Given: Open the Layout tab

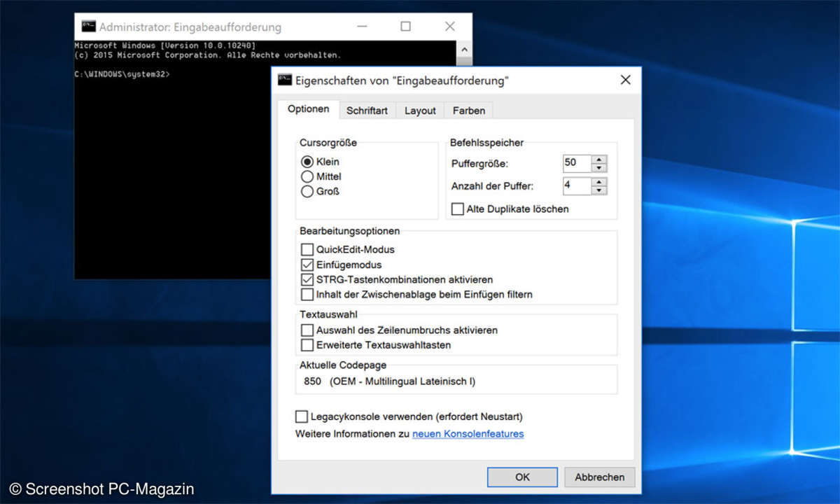Looking at the screenshot, I should click(420, 111).
